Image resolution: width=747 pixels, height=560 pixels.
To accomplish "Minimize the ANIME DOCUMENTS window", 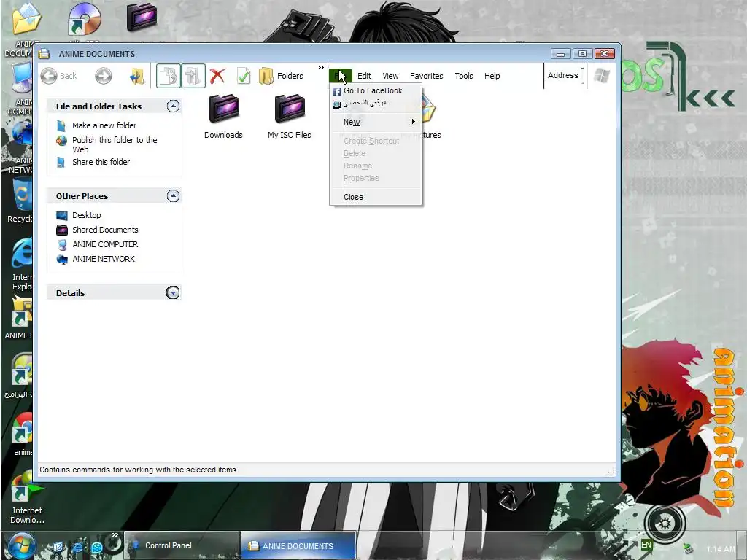I will (x=560, y=54).
